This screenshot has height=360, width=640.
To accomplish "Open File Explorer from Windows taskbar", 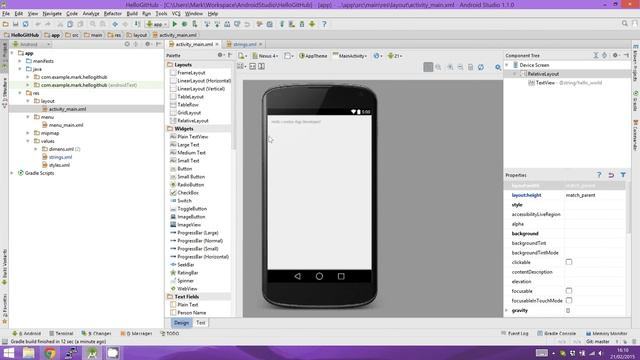I will [x=29, y=353].
